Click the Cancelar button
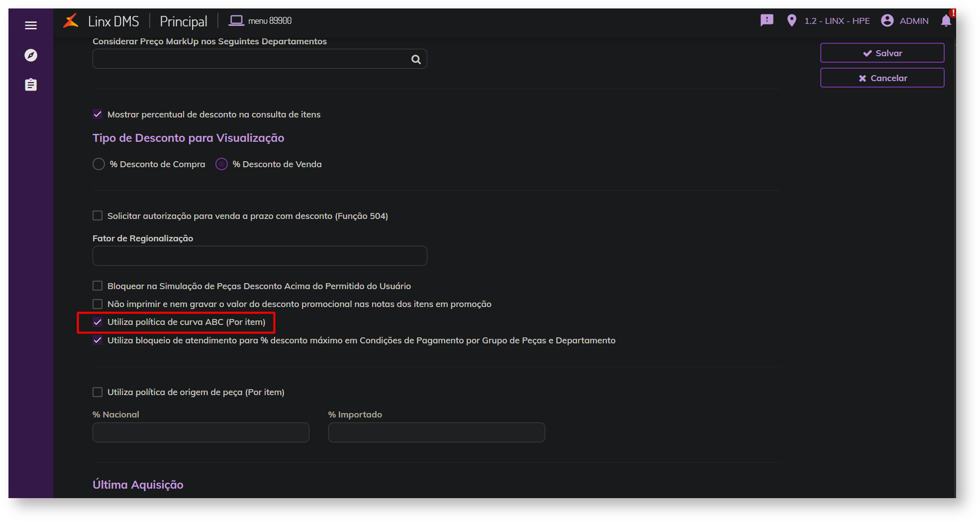 [x=882, y=78]
